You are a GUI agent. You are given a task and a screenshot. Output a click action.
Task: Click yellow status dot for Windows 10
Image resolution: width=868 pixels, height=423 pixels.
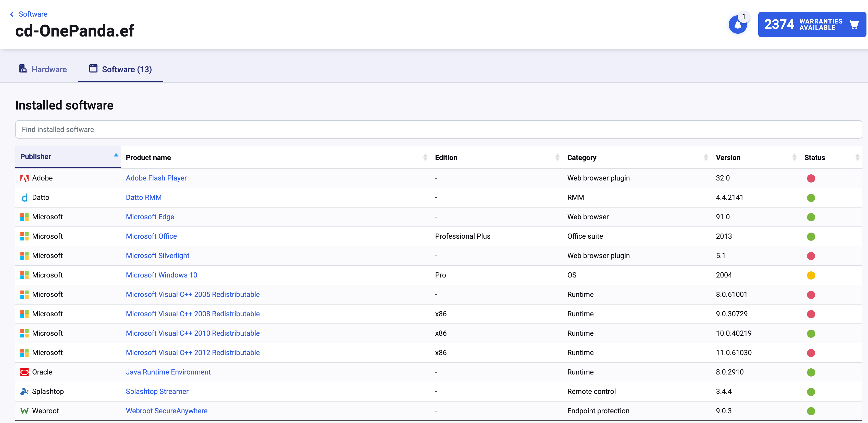tap(811, 275)
